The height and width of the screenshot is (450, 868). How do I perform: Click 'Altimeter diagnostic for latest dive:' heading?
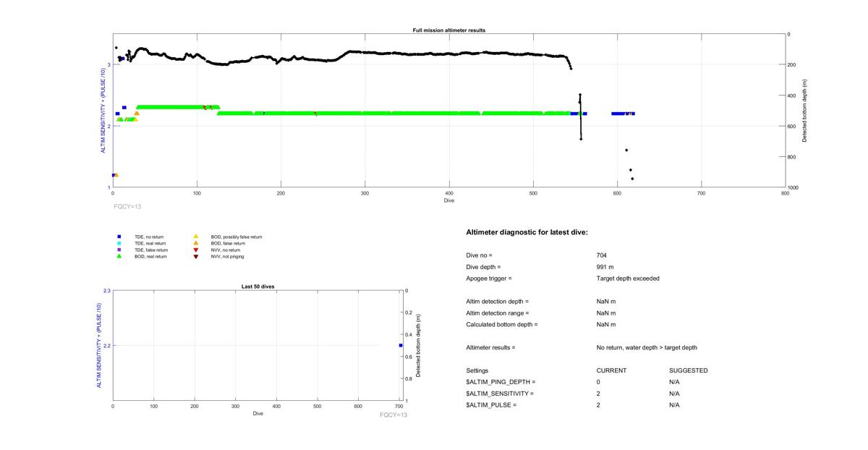coord(527,232)
